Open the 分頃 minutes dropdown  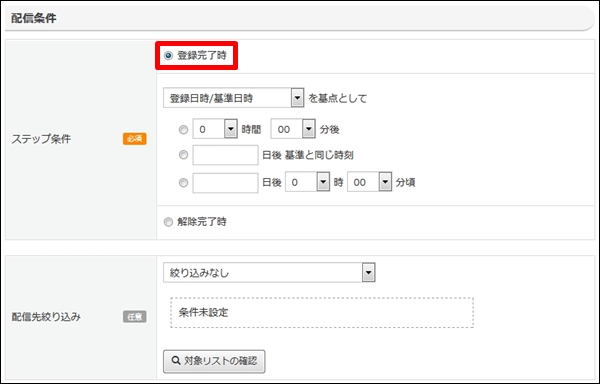(370, 182)
